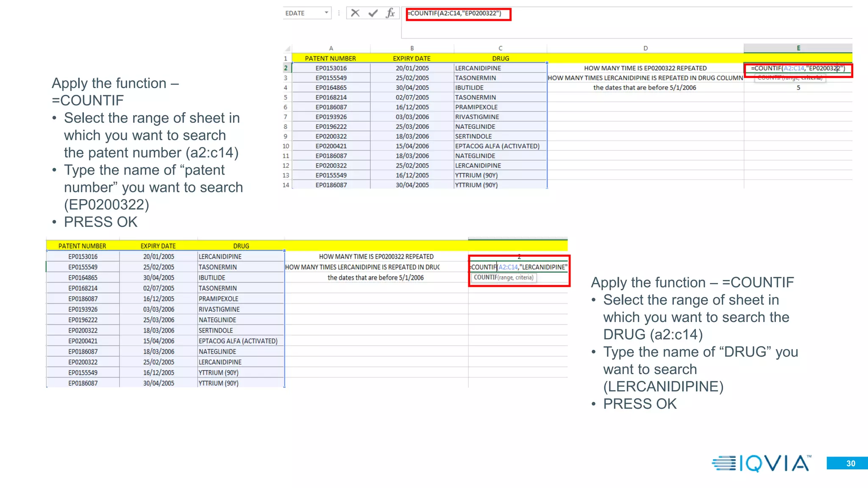Select row header 9
This screenshot has width=868, height=488.
coord(286,136)
